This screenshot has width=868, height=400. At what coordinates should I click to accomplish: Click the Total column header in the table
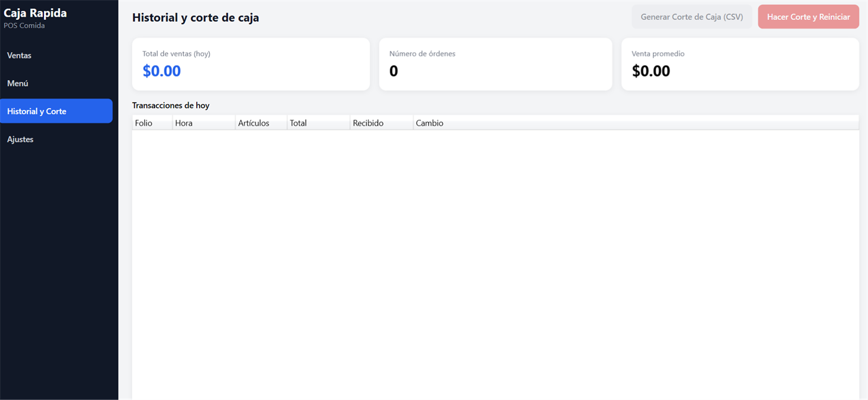(318, 123)
